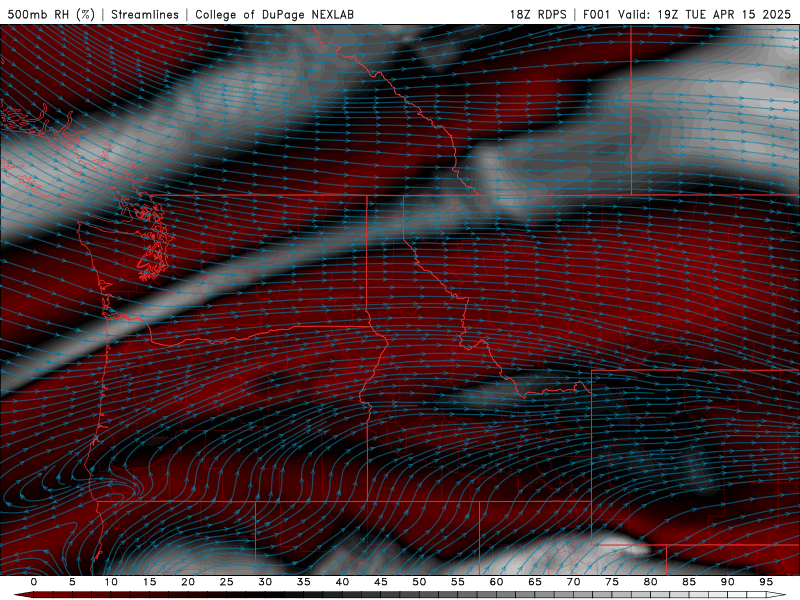This screenshot has height=600, width=800.
Task: Click the '90' color bar label
Action: point(728,582)
